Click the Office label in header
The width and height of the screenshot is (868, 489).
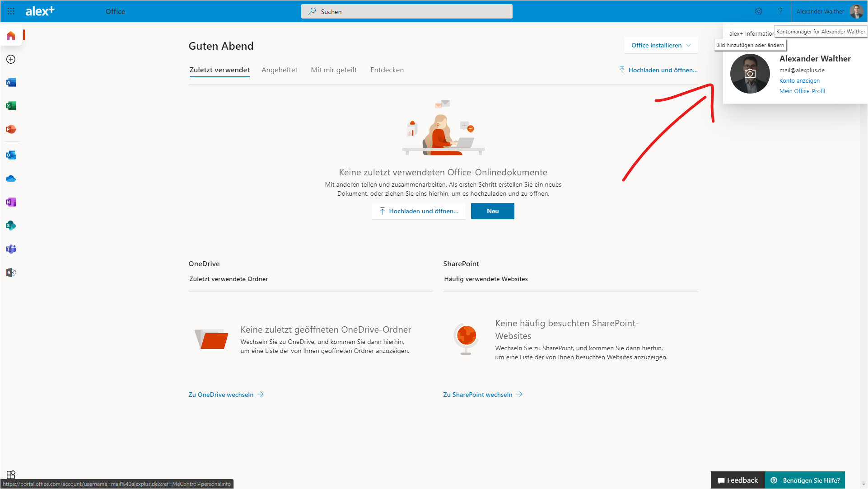pos(115,12)
